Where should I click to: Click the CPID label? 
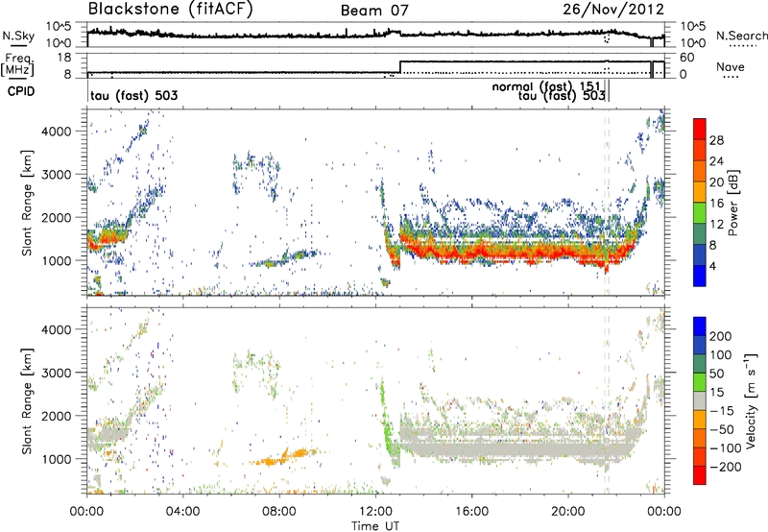point(21,91)
